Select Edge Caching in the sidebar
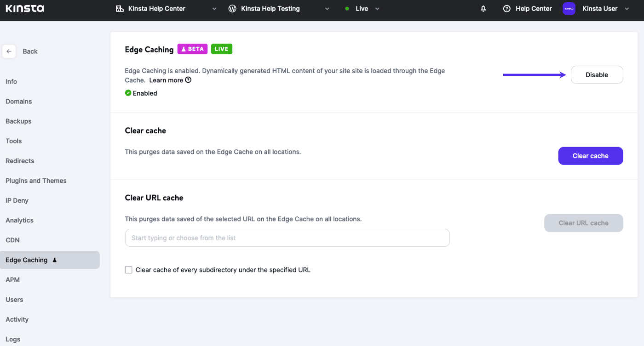644x346 pixels. tap(50, 260)
